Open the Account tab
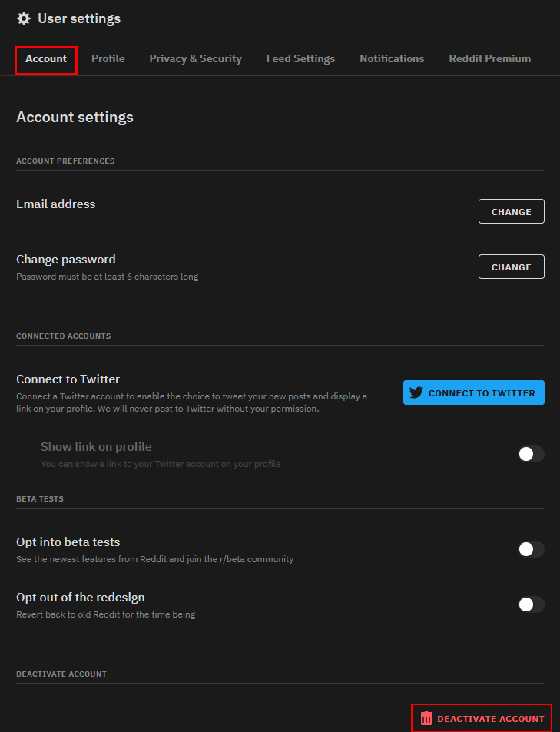 [x=46, y=59]
